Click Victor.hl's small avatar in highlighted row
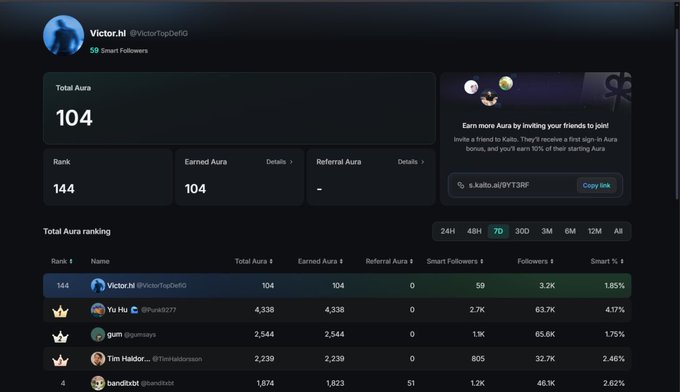680x392 pixels. 98,285
